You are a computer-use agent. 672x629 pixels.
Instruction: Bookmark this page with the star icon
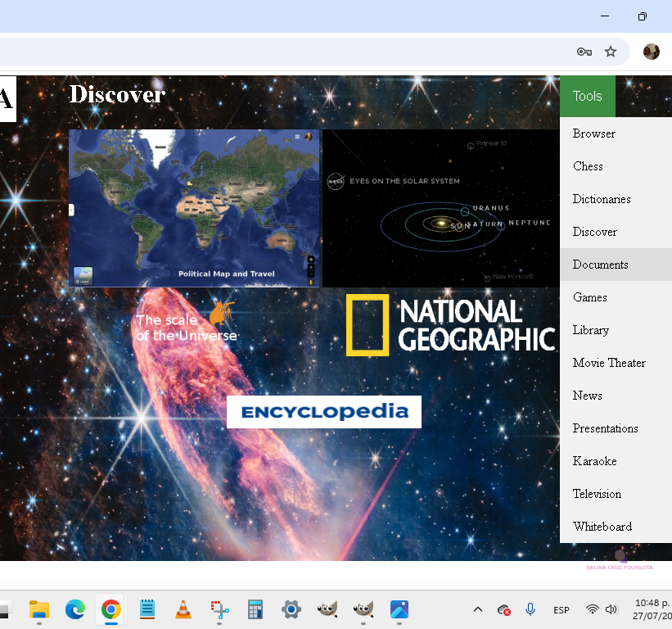coord(611,52)
